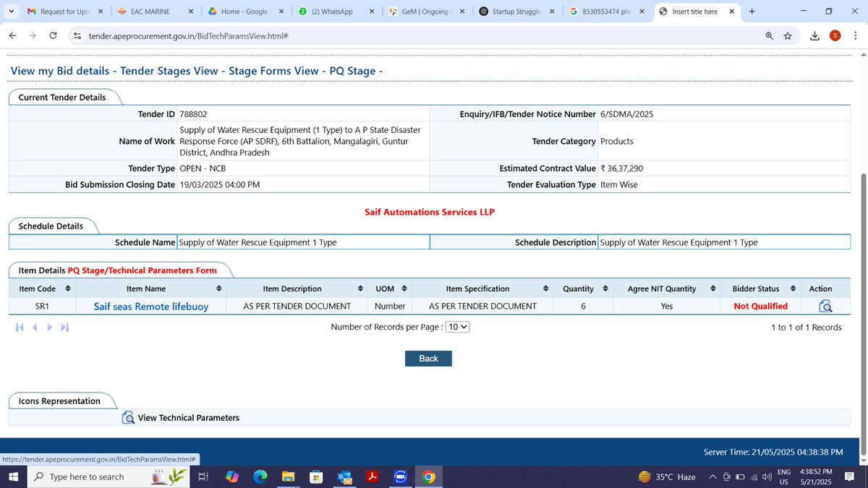Open File Explorer from taskbar
This screenshot has height=488, width=868.
(x=289, y=477)
